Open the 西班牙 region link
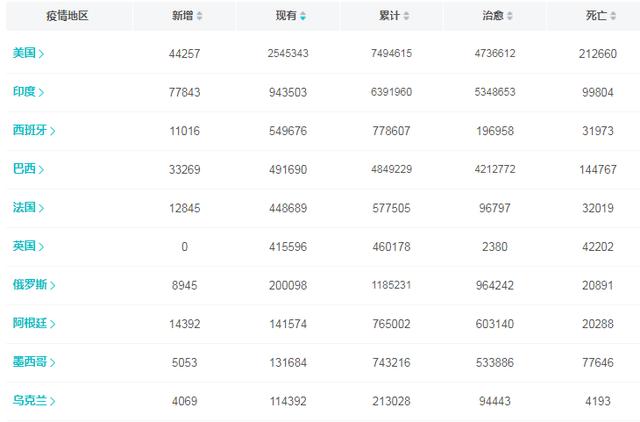640x422 pixels. pyautogui.click(x=30, y=130)
